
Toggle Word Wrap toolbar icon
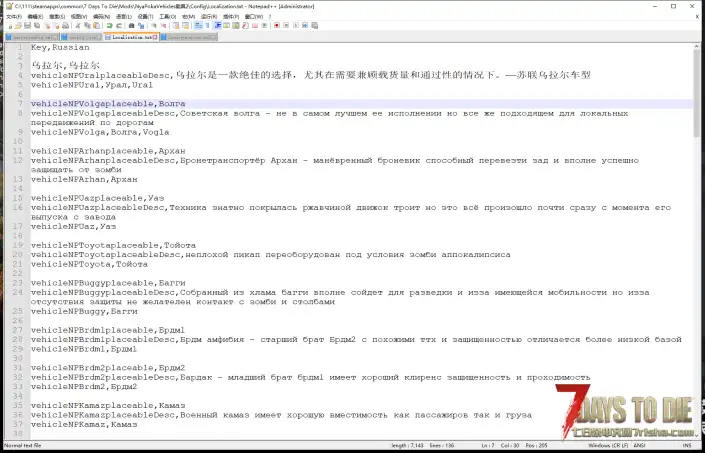(198, 26)
